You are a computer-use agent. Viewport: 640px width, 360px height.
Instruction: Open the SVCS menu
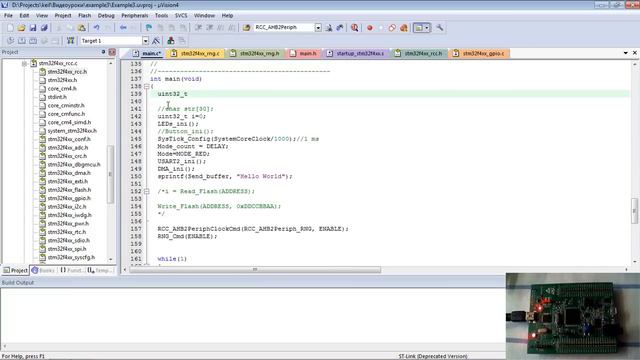(x=181, y=16)
